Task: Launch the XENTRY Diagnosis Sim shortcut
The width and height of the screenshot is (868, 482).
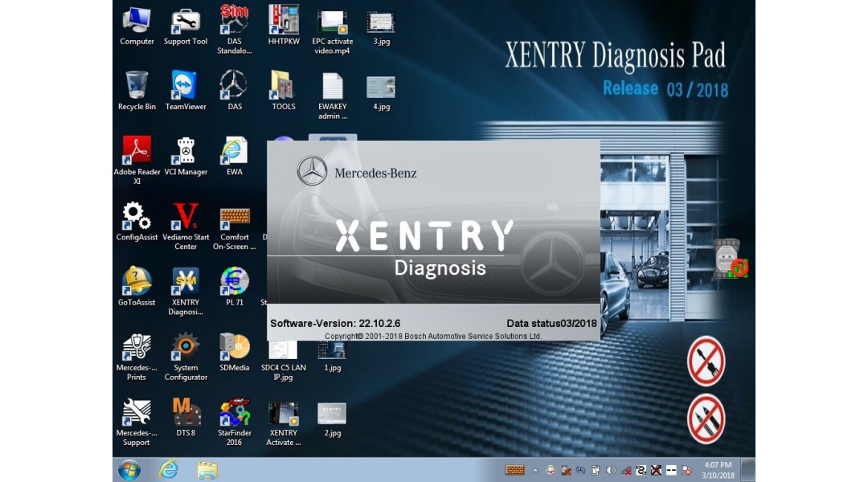Action: point(186,292)
